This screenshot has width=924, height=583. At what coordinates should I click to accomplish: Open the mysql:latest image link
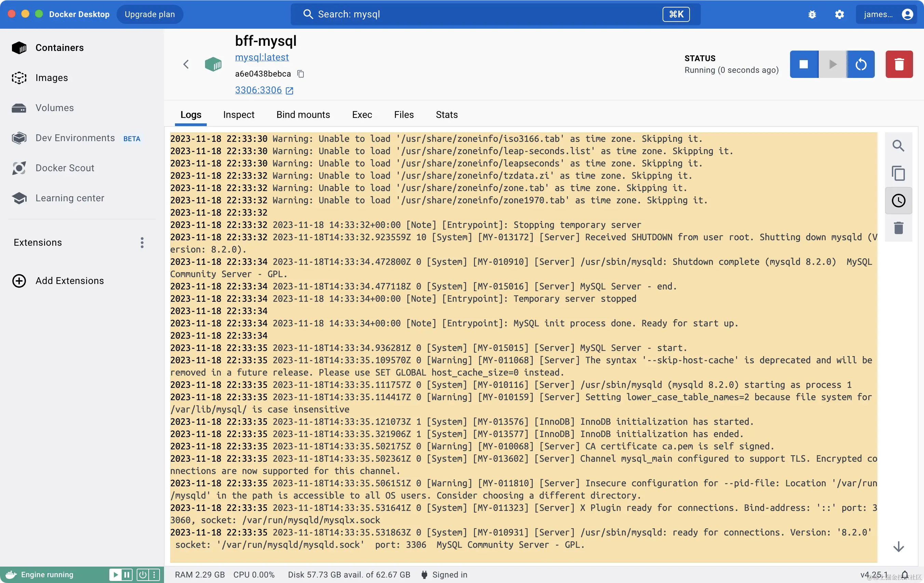tap(262, 57)
